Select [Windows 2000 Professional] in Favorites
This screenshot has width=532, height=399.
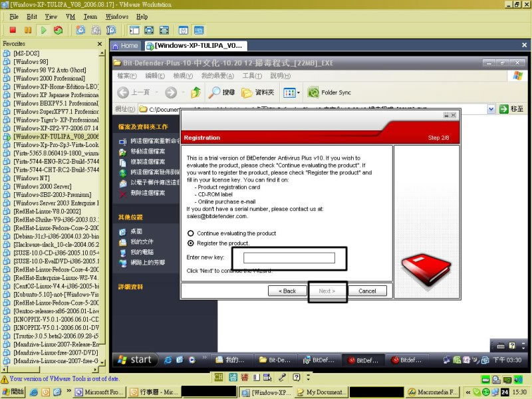tap(49, 78)
